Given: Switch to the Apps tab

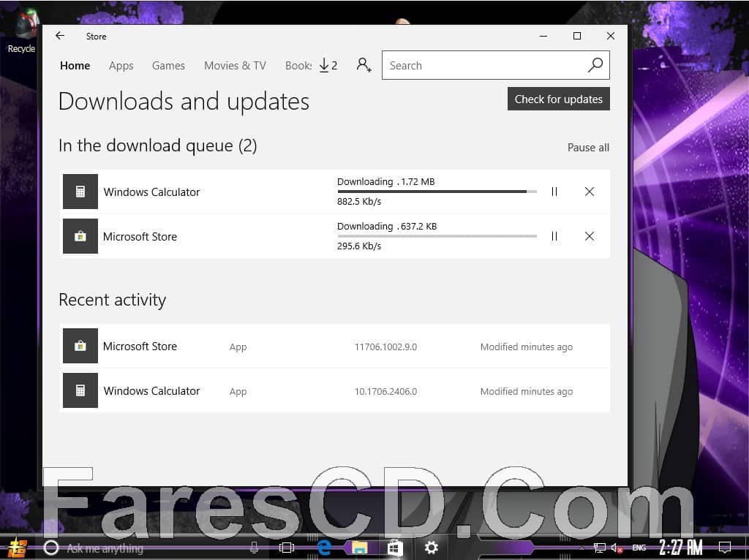Looking at the screenshot, I should [121, 65].
